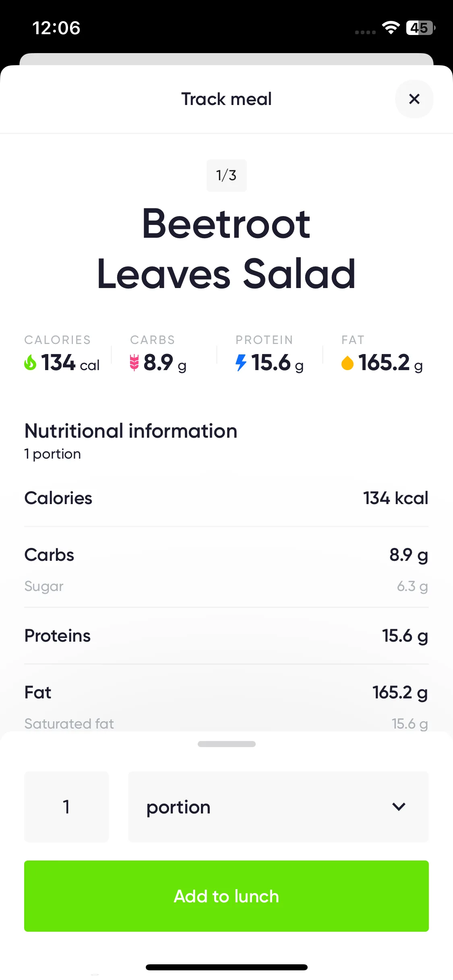The width and height of the screenshot is (453, 980).
Task: Tap the 1/3 step indicator badge
Action: coord(226,175)
